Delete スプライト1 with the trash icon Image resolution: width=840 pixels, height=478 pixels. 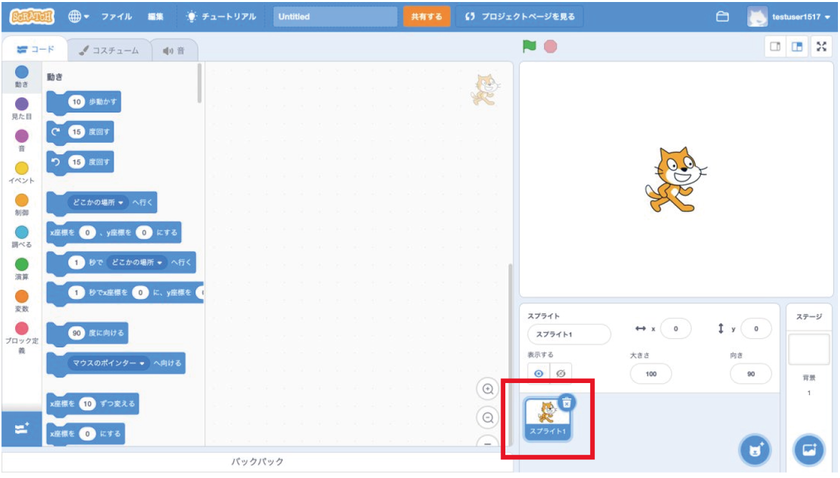coord(567,402)
